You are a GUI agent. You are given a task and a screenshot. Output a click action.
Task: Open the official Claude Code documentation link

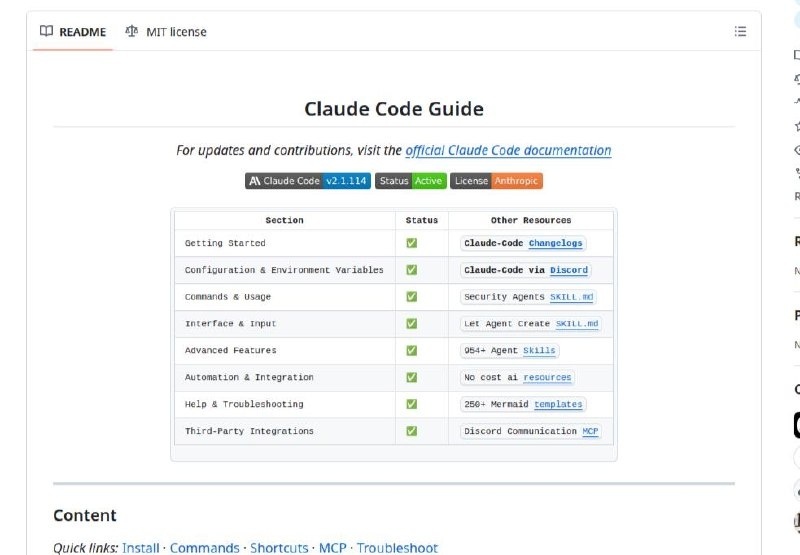click(x=508, y=150)
